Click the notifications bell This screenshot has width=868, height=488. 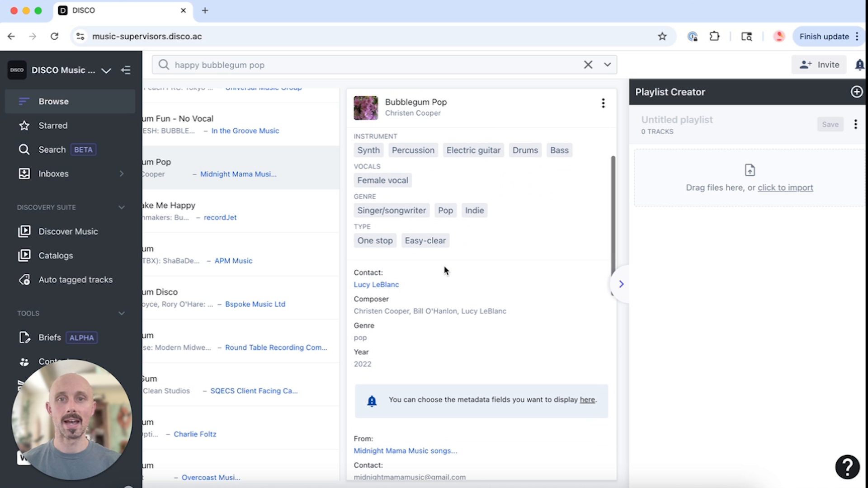pos(859,65)
